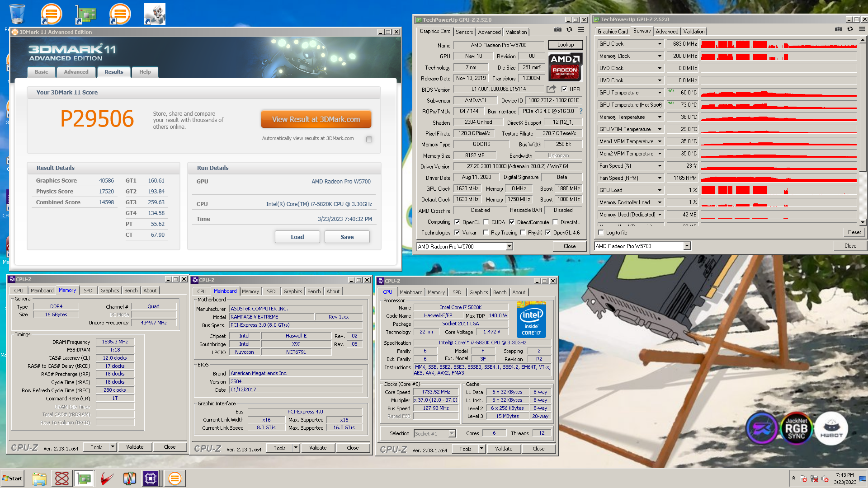Click the screenshot camera icon in GPU-Z Sensors window
The height and width of the screenshot is (488, 868).
pyautogui.click(x=839, y=29)
